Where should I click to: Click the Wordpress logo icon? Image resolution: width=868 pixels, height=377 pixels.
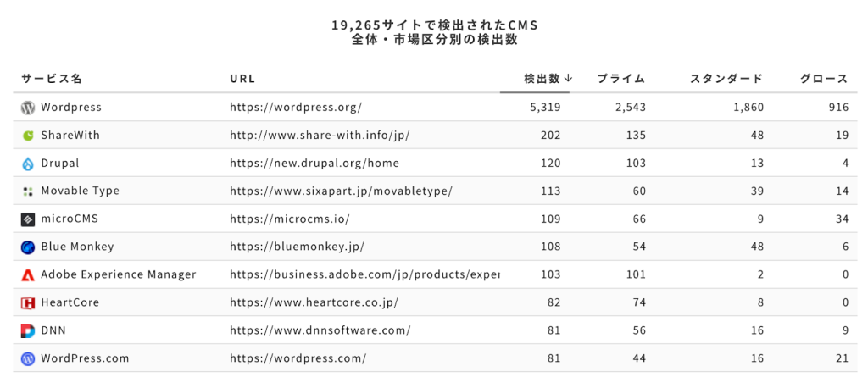(27, 108)
